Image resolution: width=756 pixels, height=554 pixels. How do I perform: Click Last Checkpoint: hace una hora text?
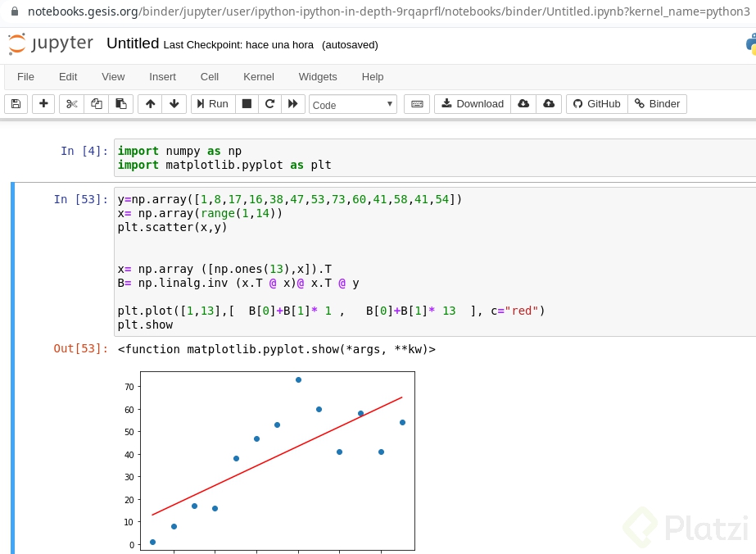tap(238, 45)
